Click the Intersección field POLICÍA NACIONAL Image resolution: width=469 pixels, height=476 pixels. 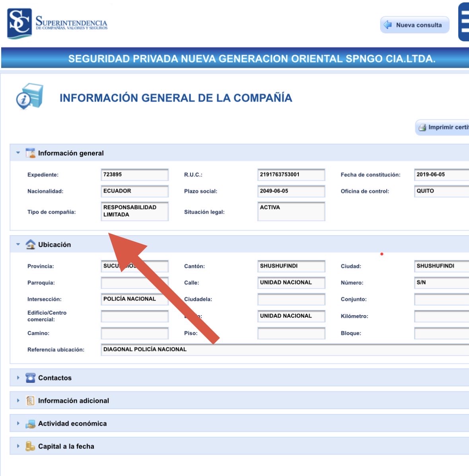(135, 299)
